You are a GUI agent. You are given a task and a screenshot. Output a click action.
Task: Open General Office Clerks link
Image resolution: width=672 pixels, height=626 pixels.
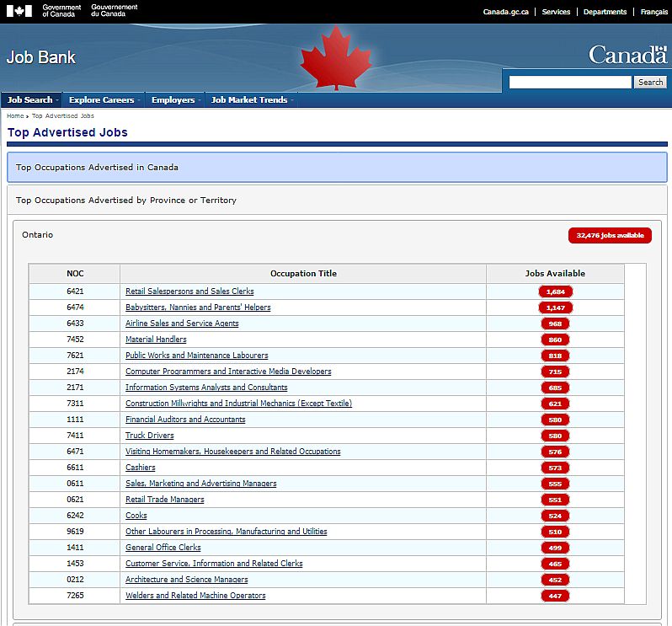[x=163, y=547]
